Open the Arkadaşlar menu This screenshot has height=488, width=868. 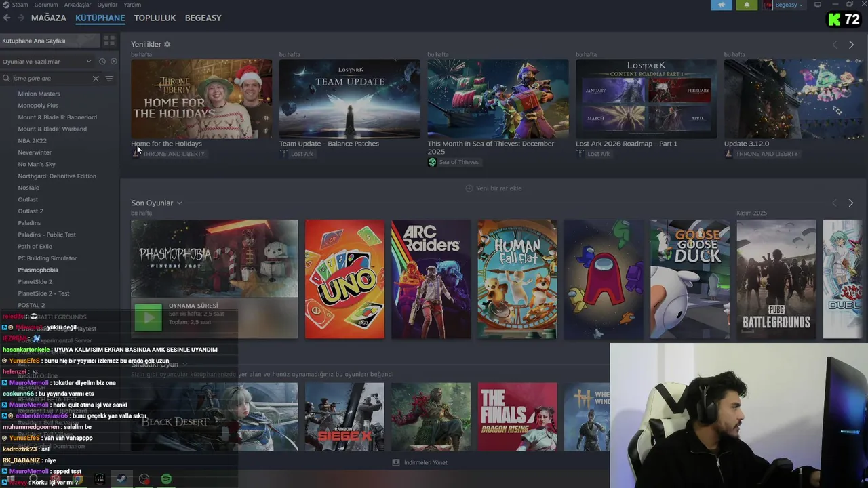77,5
